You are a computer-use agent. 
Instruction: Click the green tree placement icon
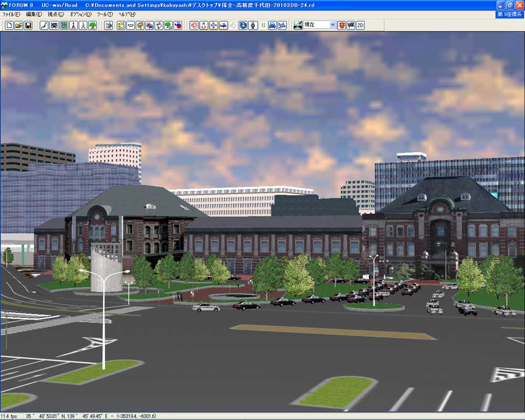(93, 25)
